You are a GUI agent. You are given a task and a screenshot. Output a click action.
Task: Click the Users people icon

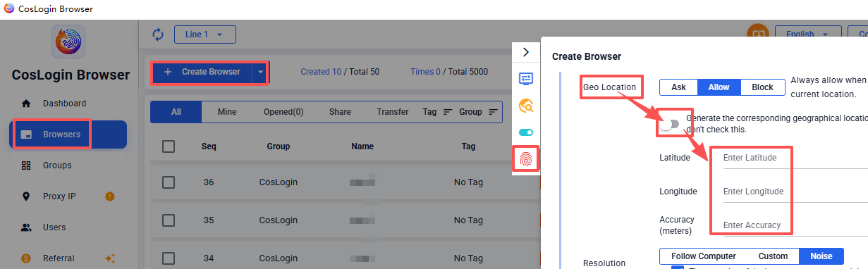coord(26,227)
